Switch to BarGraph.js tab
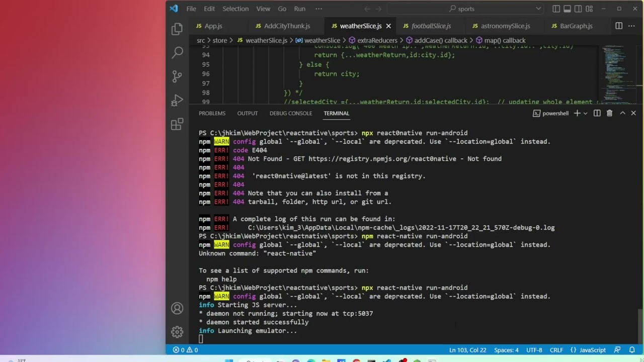The height and width of the screenshot is (362, 644). pos(576,26)
